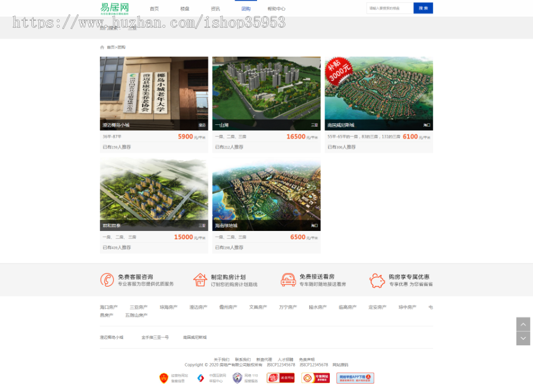Focus the property search input field
533x392 pixels.
389,8
